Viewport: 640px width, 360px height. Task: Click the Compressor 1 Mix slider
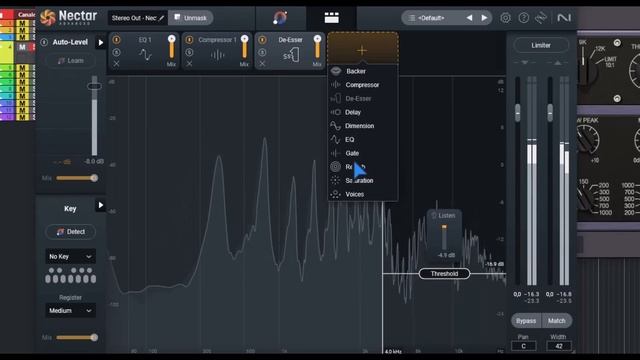(x=244, y=47)
